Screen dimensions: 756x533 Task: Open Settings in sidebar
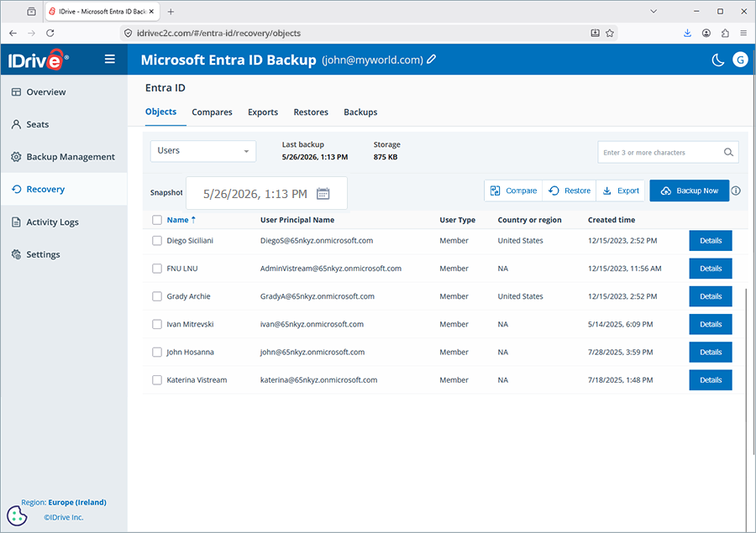[64, 254]
